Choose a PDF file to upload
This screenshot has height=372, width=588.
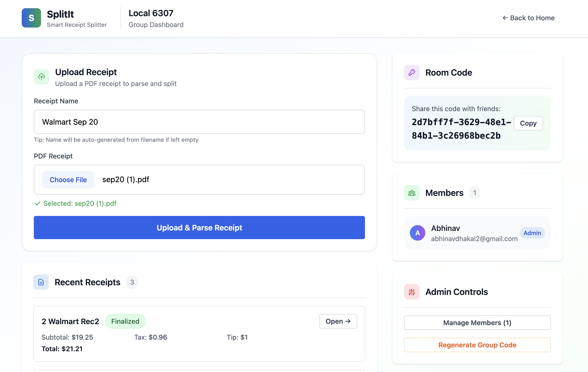[x=68, y=180]
